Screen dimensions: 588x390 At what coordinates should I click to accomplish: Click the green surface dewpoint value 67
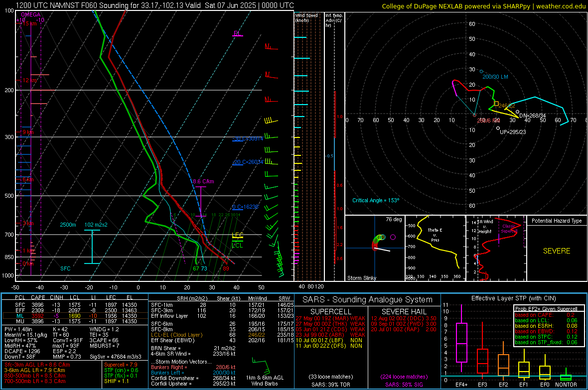click(x=196, y=268)
